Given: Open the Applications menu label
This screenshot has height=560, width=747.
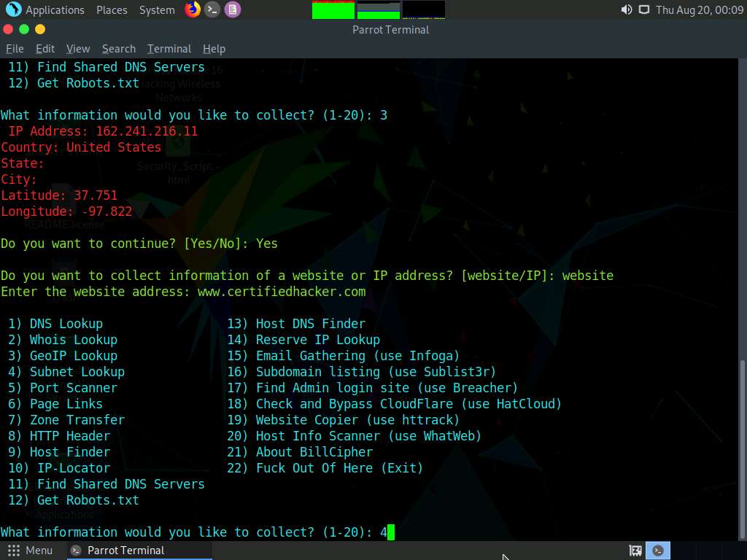Looking at the screenshot, I should pos(55,10).
